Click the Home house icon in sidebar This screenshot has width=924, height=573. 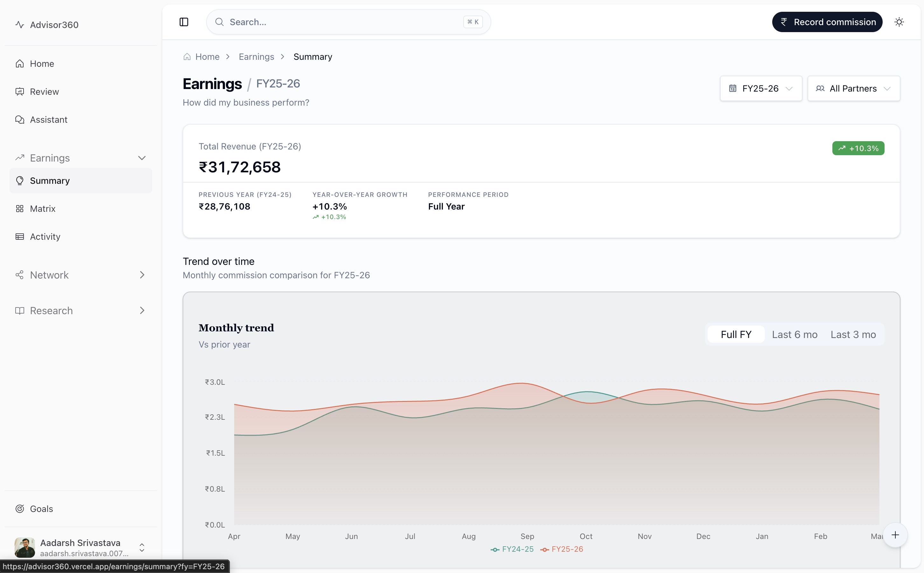pyautogui.click(x=20, y=64)
